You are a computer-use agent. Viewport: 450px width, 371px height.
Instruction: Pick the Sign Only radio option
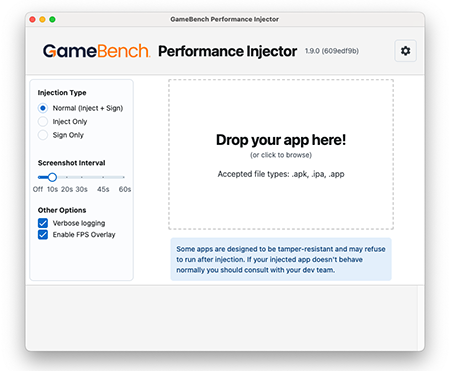(x=43, y=135)
